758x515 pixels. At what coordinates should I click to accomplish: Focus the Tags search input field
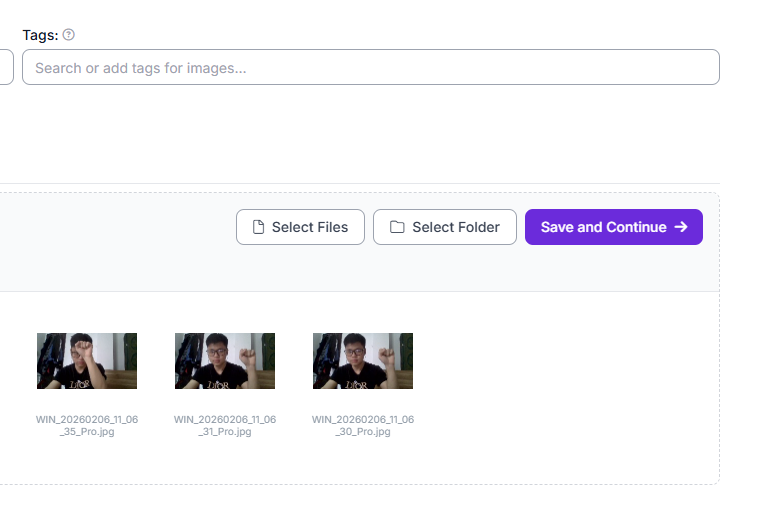pos(370,67)
